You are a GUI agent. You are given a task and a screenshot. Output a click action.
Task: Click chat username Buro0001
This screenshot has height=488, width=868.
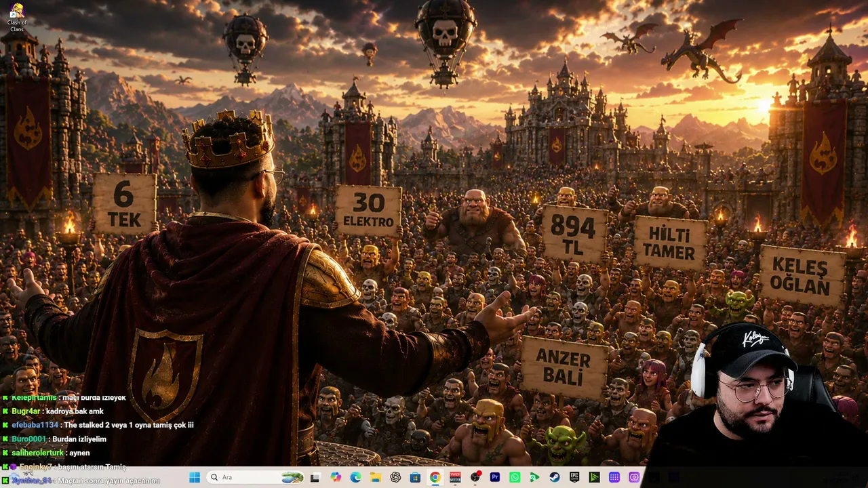point(28,439)
